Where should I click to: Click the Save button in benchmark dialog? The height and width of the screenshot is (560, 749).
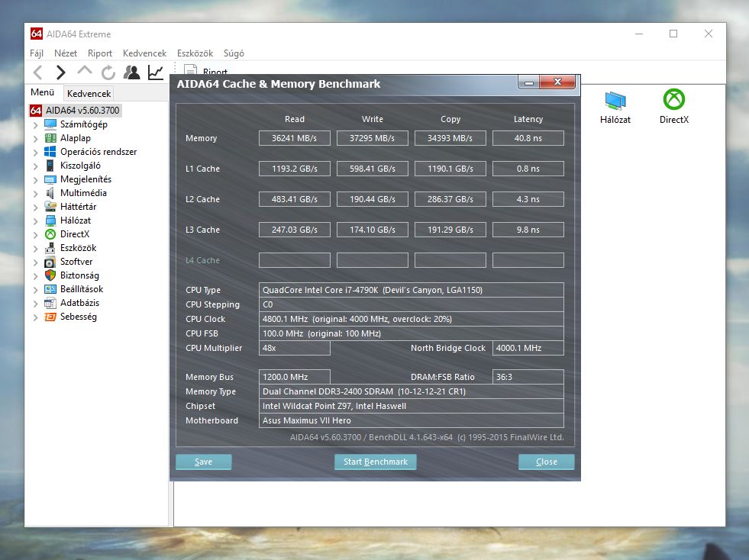(x=204, y=462)
